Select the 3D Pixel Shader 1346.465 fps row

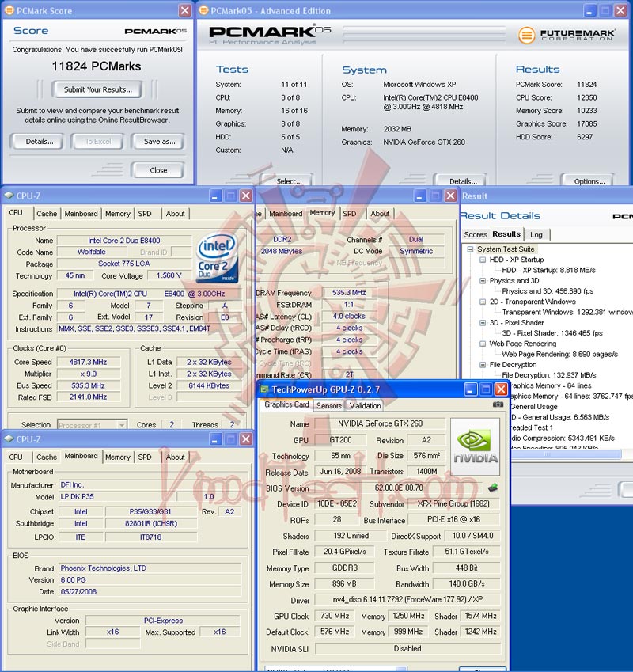click(552, 333)
